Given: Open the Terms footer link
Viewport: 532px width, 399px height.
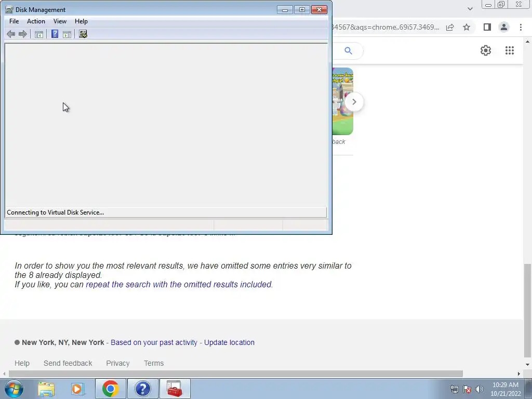Looking at the screenshot, I should 154,363.
